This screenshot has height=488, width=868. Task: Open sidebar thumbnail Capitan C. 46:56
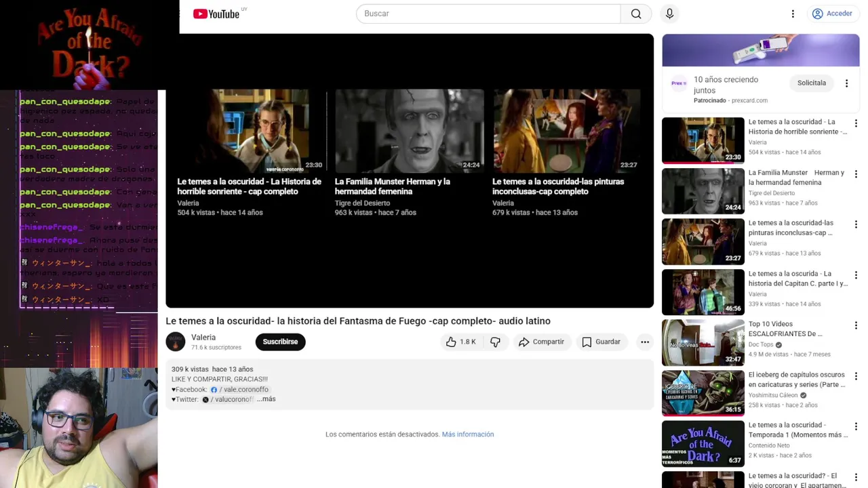point(703,292)
